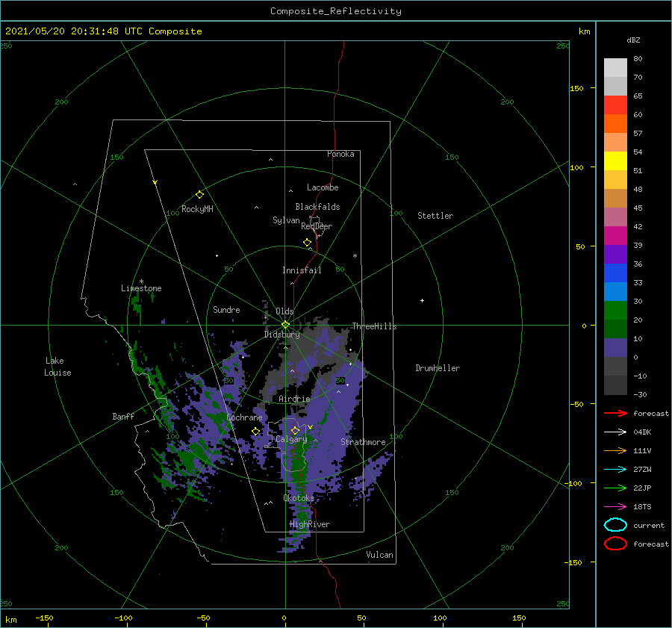This screenshot has height=628, width=672.
Task: Click the dark orange 57-60 dBZ swatch
Action: 615,123
